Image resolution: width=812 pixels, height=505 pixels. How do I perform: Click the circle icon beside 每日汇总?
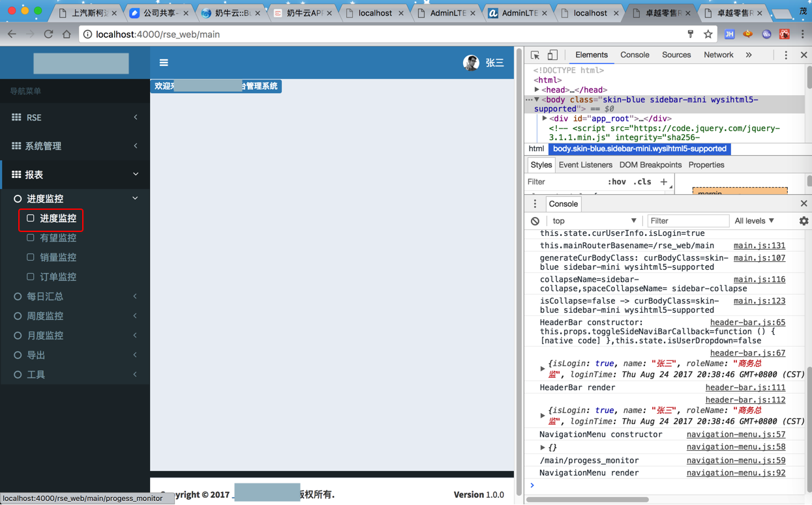pyautogui.click(x=18, y=296)
